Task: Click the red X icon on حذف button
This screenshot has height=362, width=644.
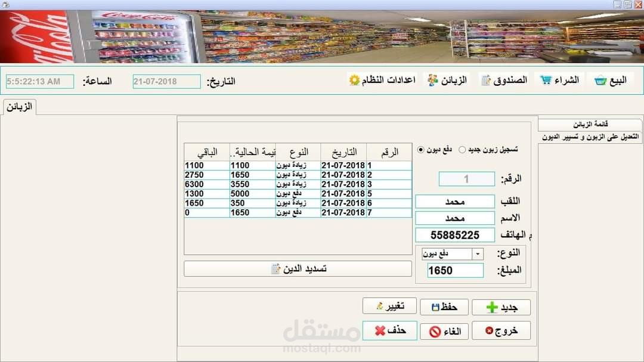Action: point(379,330)
